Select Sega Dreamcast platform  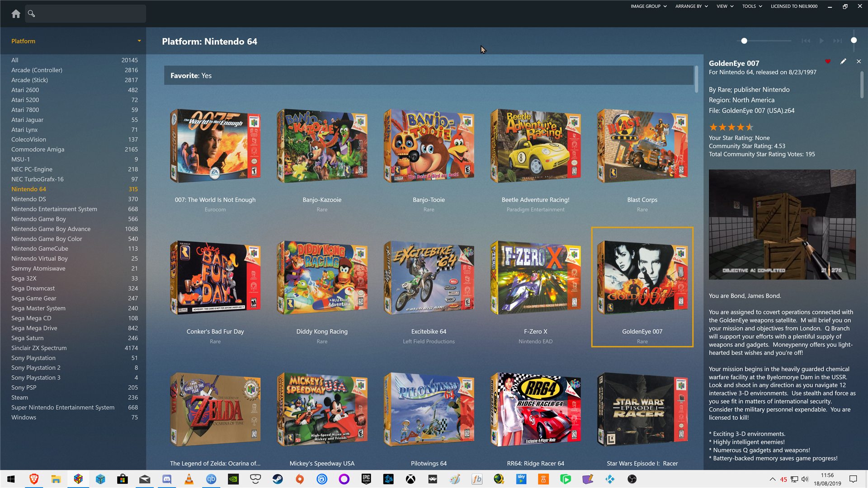coord(75,288)
